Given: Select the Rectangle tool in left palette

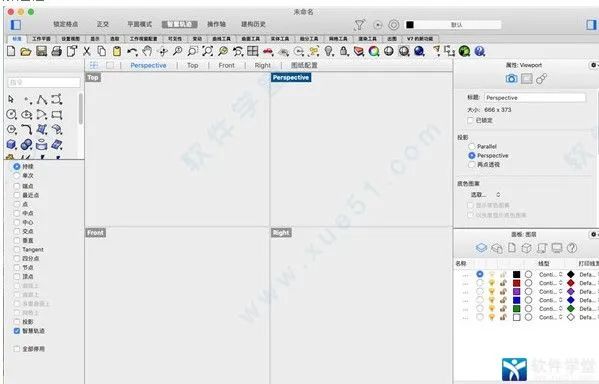Looking at the screenshot, I should click(x=57, y=115).
